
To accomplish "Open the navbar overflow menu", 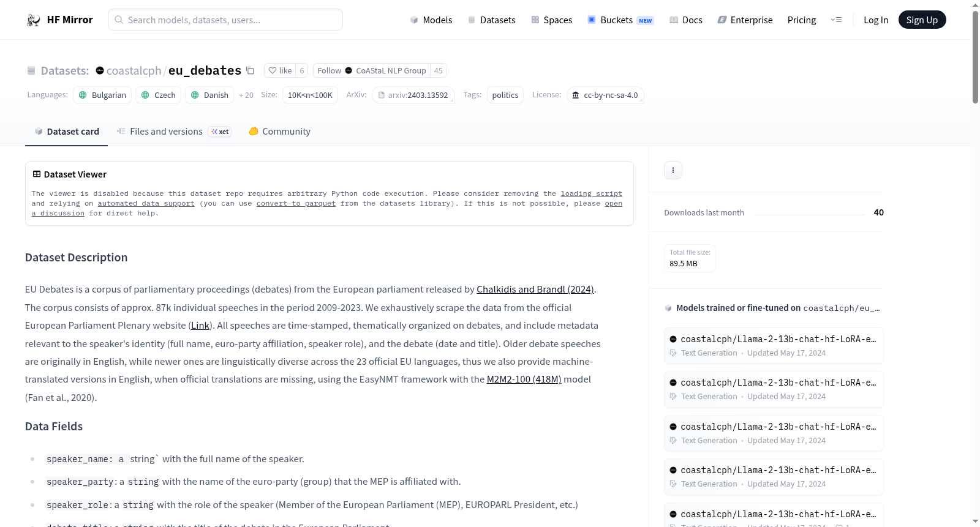I will pos(836,20).
